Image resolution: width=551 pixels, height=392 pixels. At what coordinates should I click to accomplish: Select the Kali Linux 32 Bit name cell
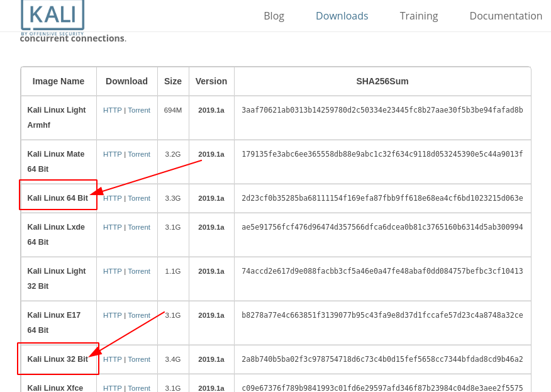(x=58, y=359)
